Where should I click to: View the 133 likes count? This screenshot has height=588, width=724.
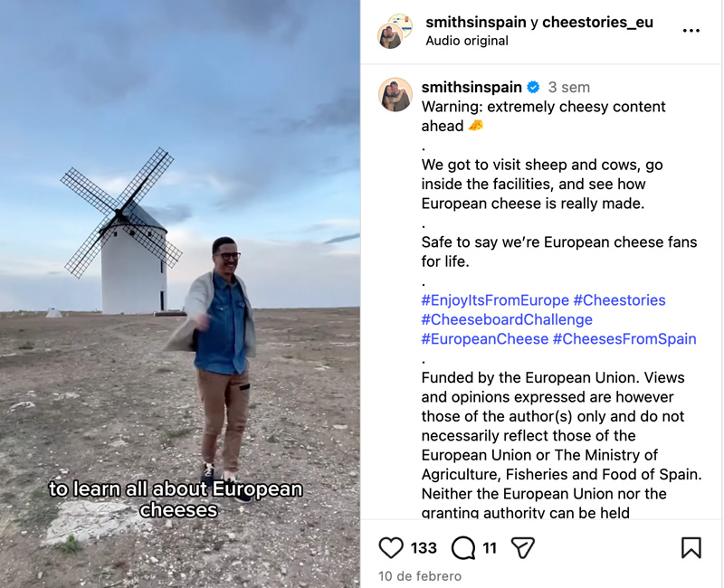coord(424,548)
